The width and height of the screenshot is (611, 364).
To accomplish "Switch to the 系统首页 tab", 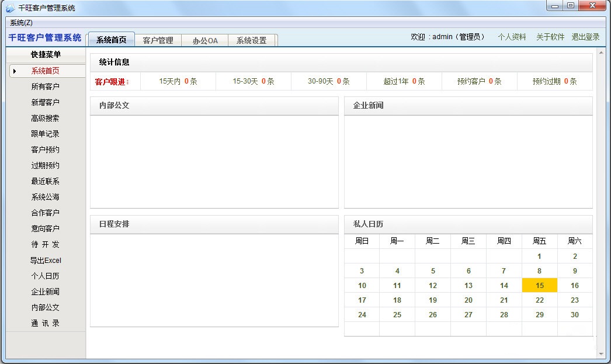I will (112, 40).
